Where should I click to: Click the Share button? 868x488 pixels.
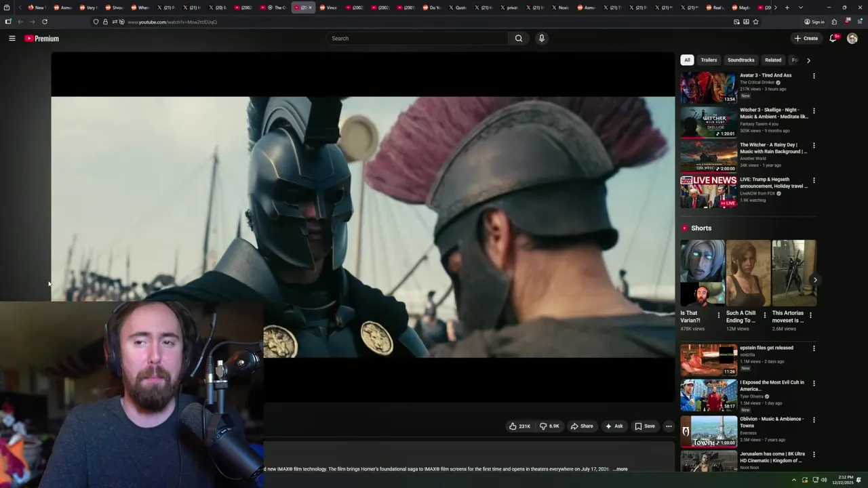click(582, 426)
